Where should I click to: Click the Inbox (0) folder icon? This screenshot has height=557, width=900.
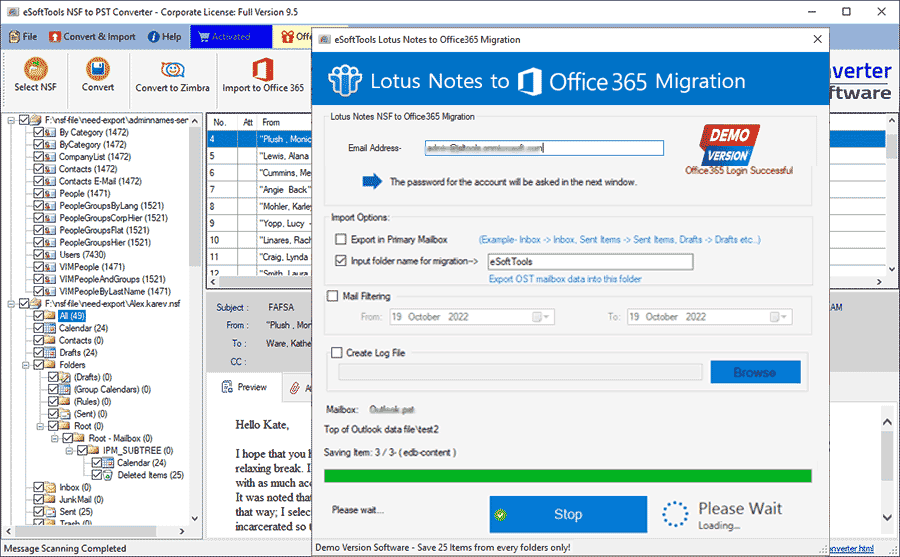click(51, 487)
